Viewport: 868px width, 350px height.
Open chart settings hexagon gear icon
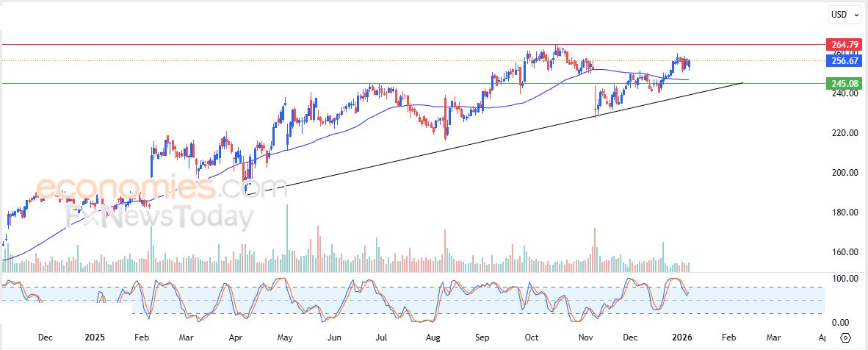point(845,337)
